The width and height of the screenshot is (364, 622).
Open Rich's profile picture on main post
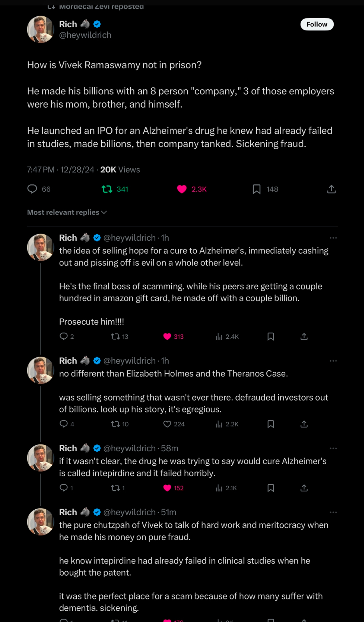tap(40, 29)
